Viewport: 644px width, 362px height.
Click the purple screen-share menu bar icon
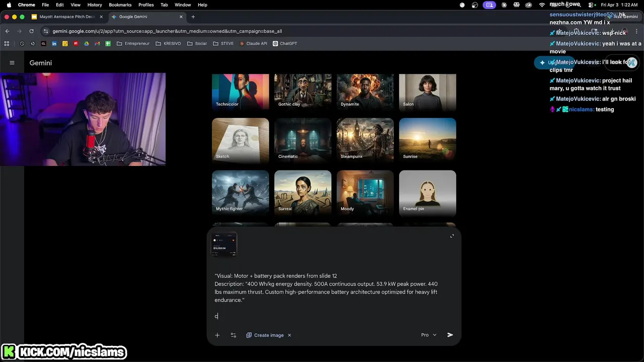[489, 5]
